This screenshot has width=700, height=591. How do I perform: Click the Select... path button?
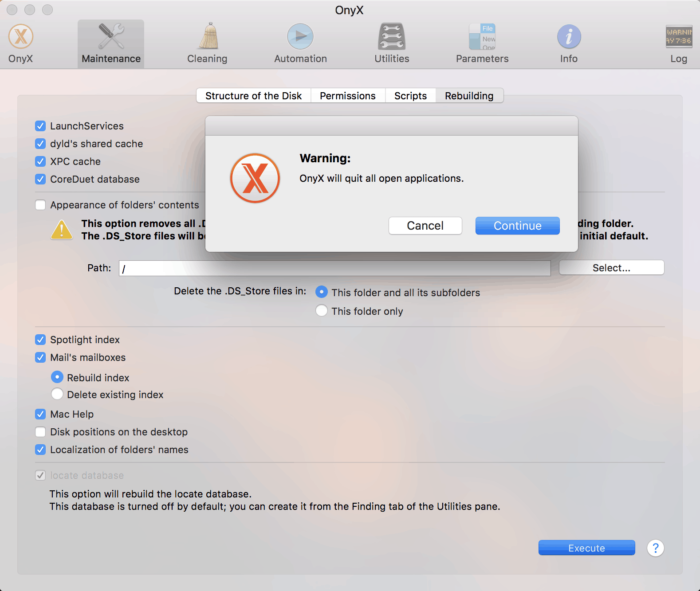[612, 268]
